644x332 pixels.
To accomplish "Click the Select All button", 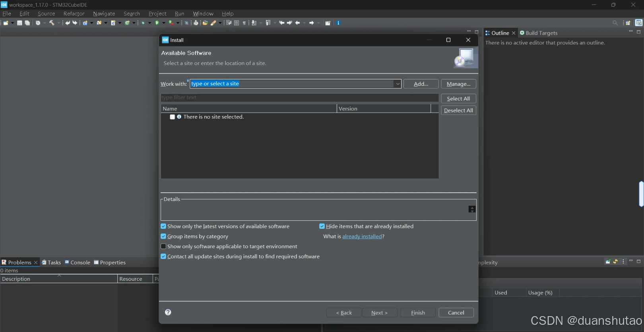I will click(458, 98).
